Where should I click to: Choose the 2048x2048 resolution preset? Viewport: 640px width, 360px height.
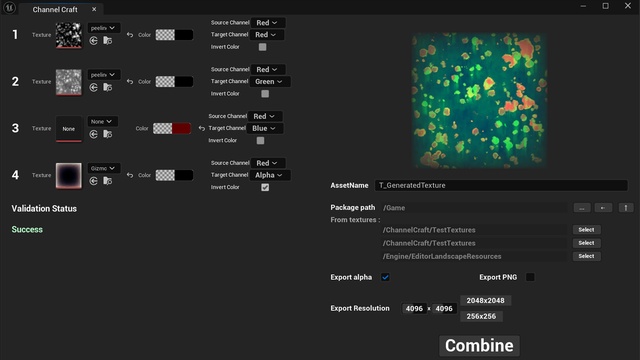[485, 300]
